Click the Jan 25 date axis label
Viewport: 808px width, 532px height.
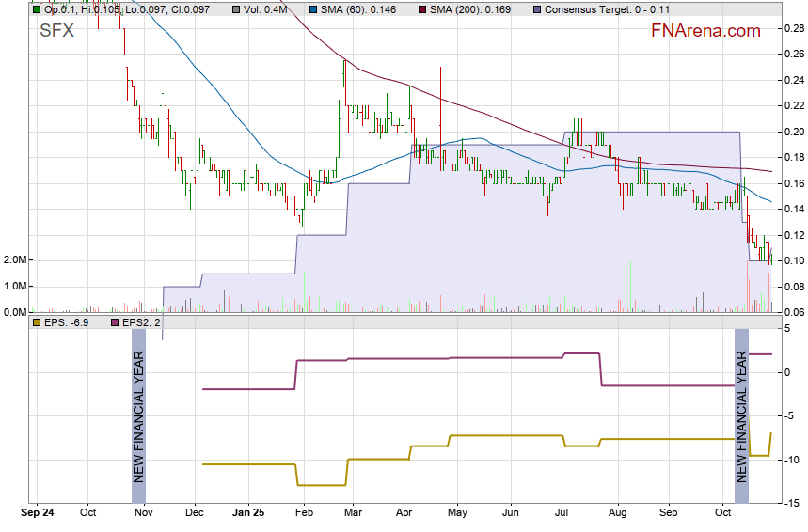pyautogui.click(x=251, y=514)
